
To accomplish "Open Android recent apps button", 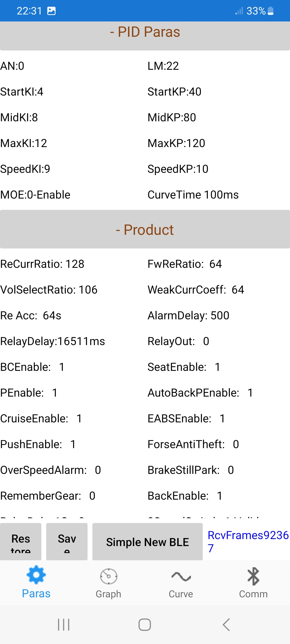I will (64, 625).
